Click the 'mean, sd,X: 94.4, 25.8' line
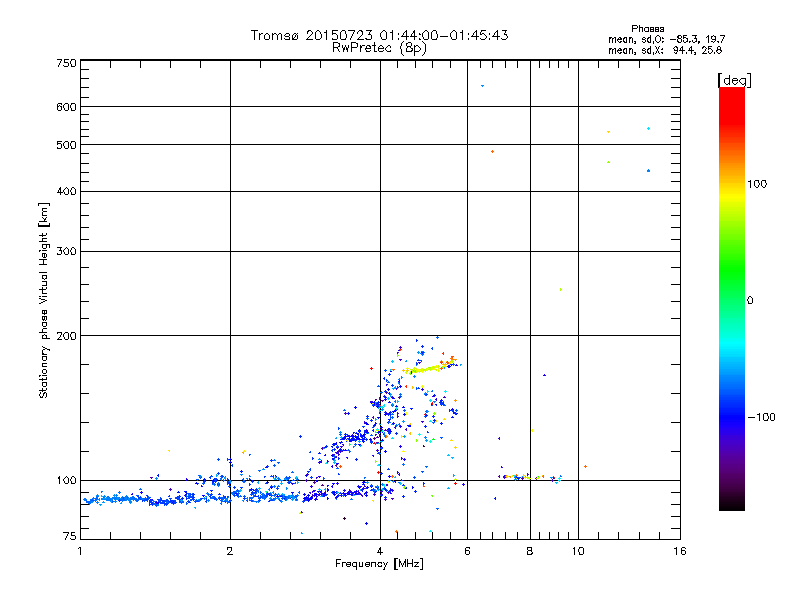 665,50
